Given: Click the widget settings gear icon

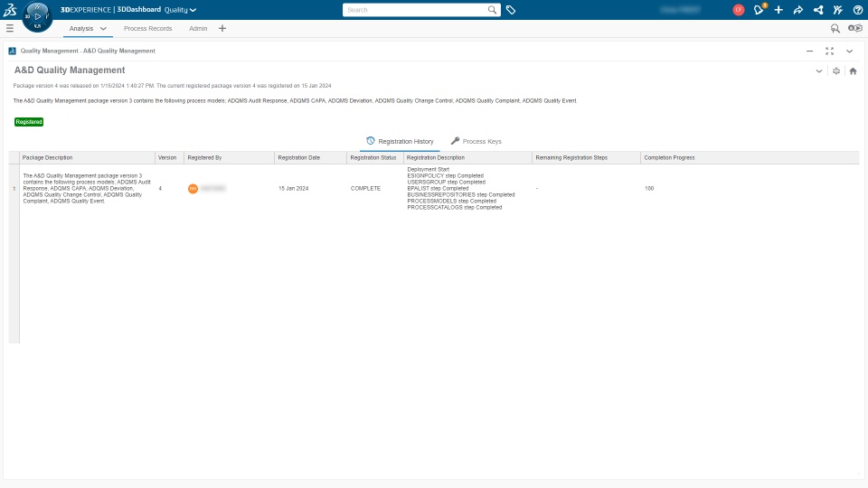Looking at the screenshot, I should click(835, 70).
